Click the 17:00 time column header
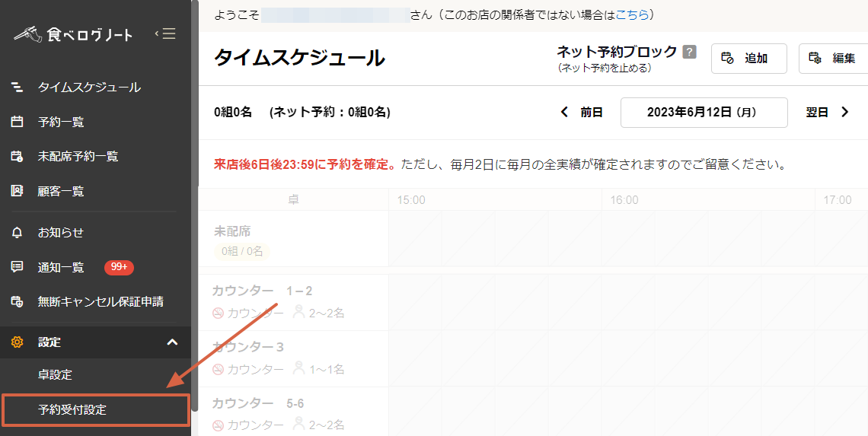Image resolution: width=868 pixels, height=436 pixels. click(838, 200)
